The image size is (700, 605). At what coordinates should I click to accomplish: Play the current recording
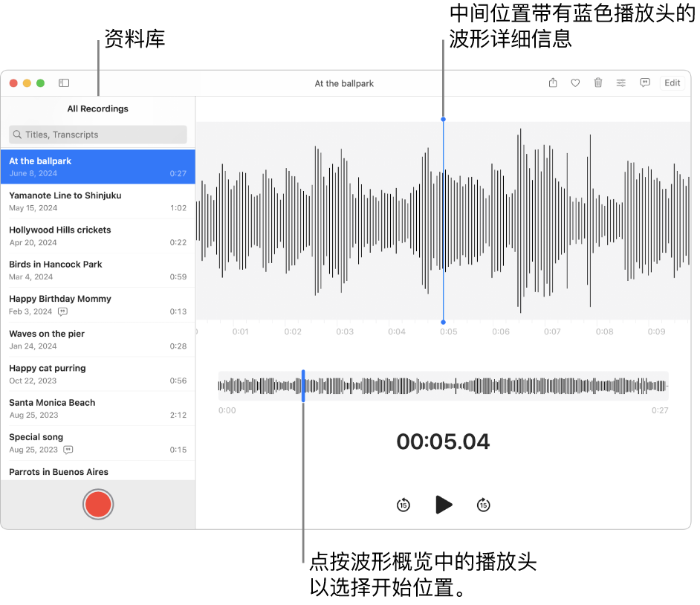click(x=444, y=505)
